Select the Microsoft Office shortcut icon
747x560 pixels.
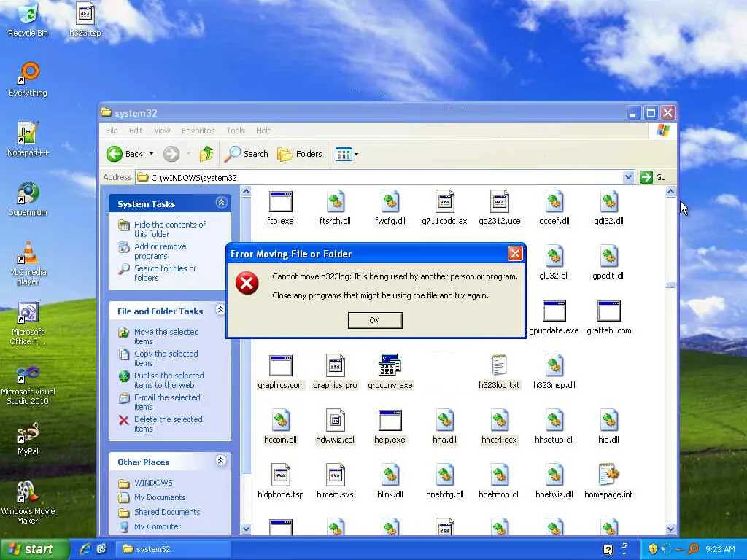coord(28,324)
